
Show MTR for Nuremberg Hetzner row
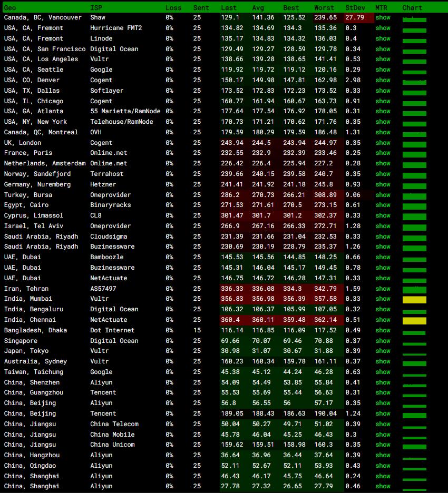pyautogui.click(x=383, y=184)
